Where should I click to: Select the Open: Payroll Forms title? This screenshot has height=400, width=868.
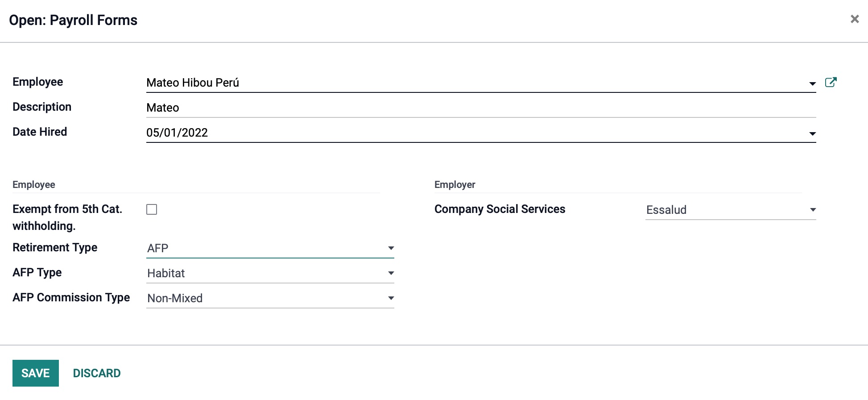click(x=73, y=20)
